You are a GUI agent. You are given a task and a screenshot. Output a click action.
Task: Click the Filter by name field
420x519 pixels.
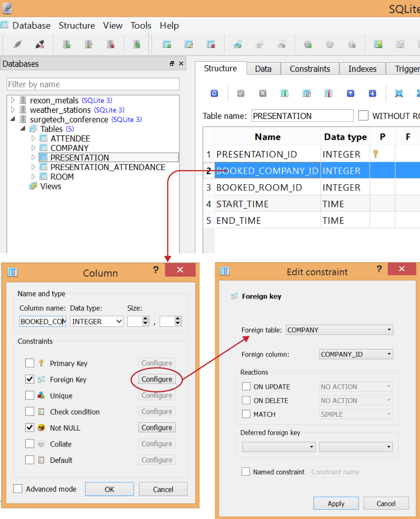pyautogui.click(x=93, y=85)
